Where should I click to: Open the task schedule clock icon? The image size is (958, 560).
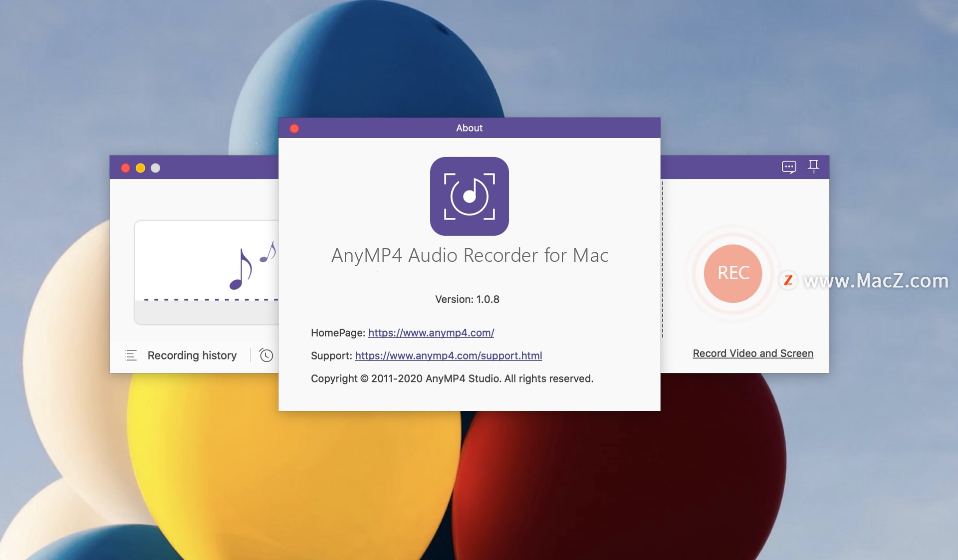pos(266,355)
